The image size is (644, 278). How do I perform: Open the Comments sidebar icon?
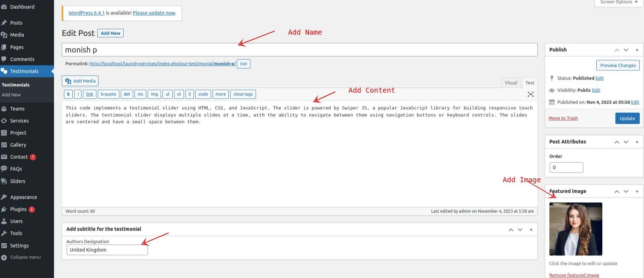[x=4, y=59]
